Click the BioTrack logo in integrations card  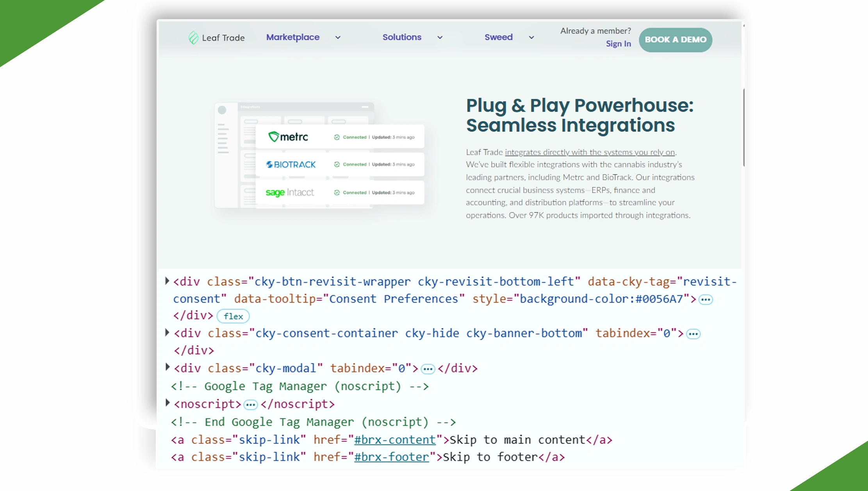click(291, 164)
